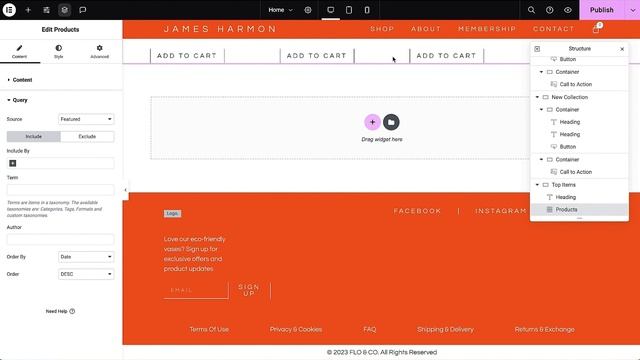640x360 pixels.
Task: Click the pink add section plus button
Action: (x=372, y=122)
